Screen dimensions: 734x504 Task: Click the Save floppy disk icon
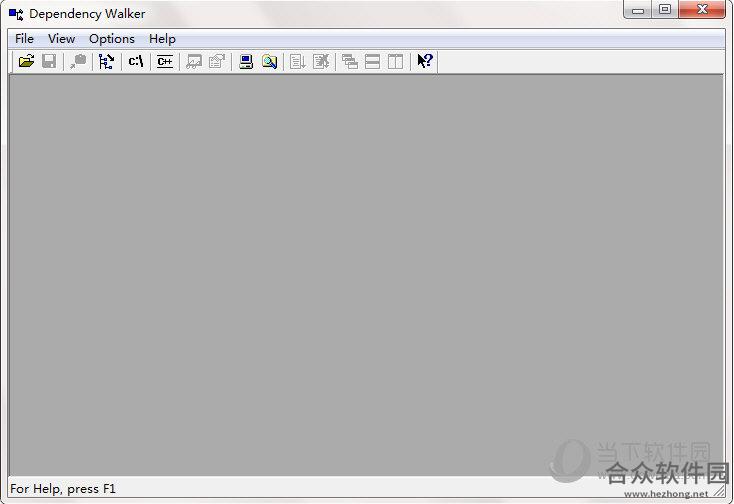tap(49, 61)
